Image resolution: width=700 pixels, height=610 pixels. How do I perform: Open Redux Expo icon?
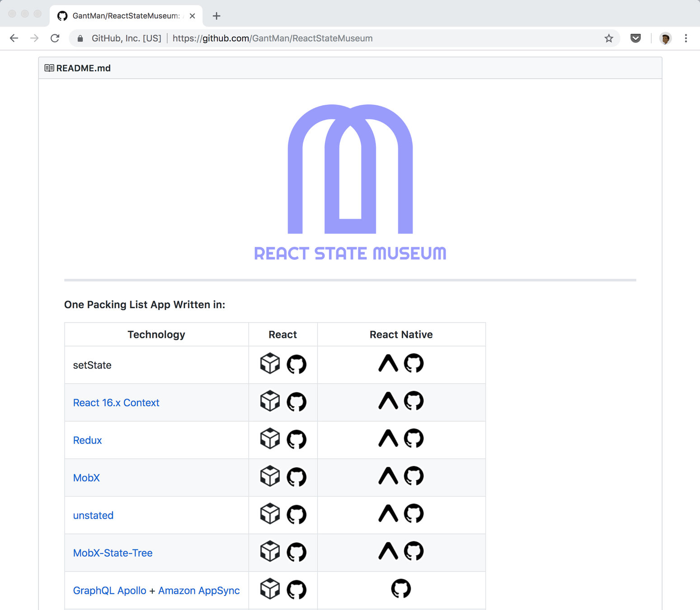click(x=388, y=438)
